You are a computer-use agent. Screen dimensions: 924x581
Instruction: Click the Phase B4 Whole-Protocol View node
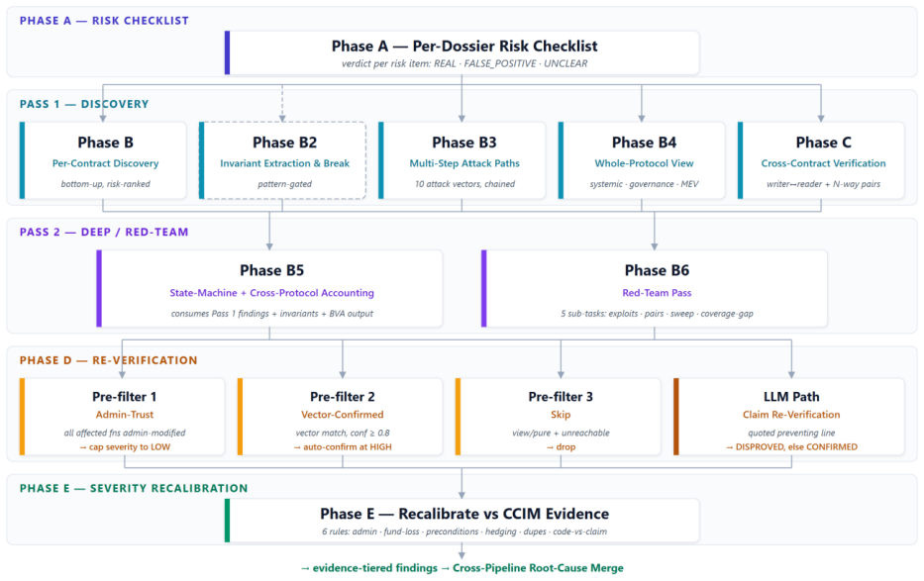tap(642, 160)
